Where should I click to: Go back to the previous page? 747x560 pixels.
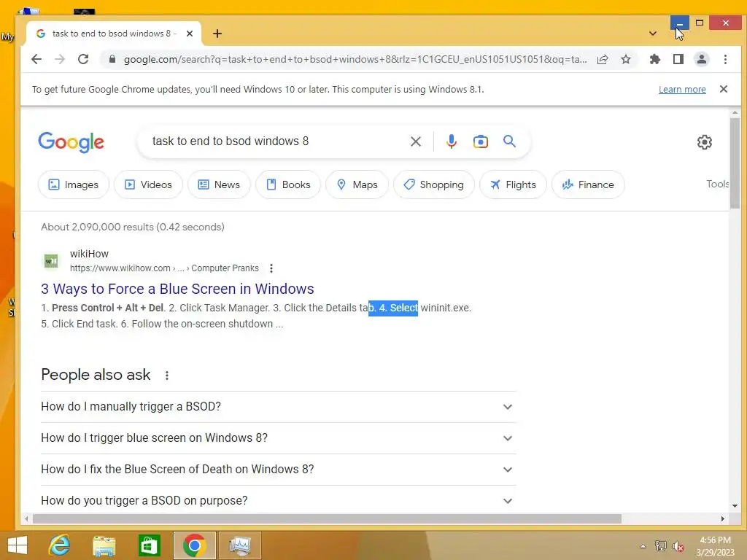(36, 59)
